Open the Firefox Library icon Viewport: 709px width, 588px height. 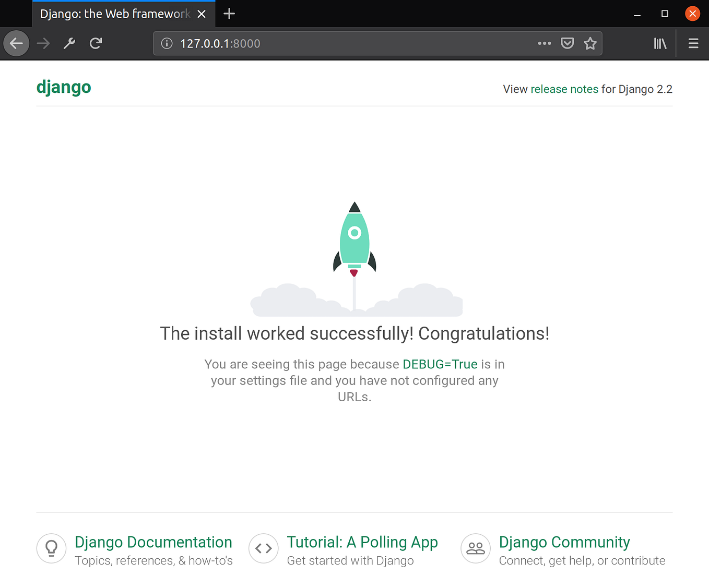pos(660,43)
